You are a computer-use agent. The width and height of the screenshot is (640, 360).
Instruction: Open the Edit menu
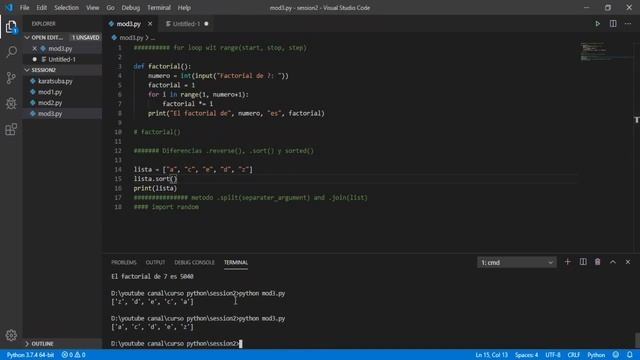41,8
